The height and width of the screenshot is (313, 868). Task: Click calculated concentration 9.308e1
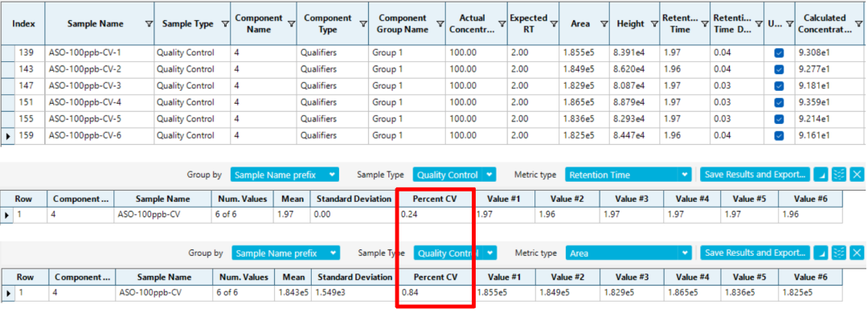coord(829,52)
